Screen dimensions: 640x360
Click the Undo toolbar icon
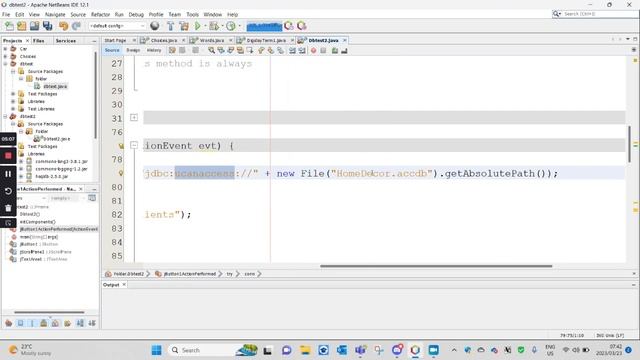pos(63,26)
